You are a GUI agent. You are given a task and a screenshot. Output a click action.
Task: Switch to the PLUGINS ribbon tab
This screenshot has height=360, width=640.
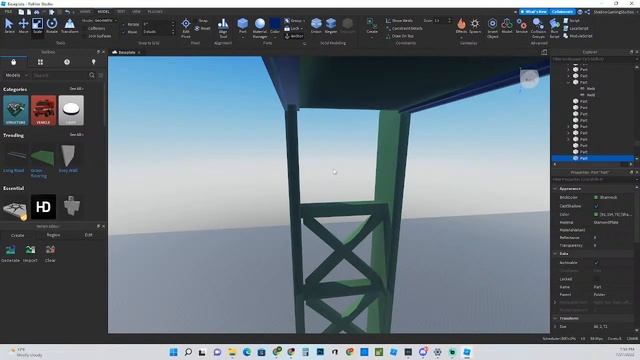[155, 12]
